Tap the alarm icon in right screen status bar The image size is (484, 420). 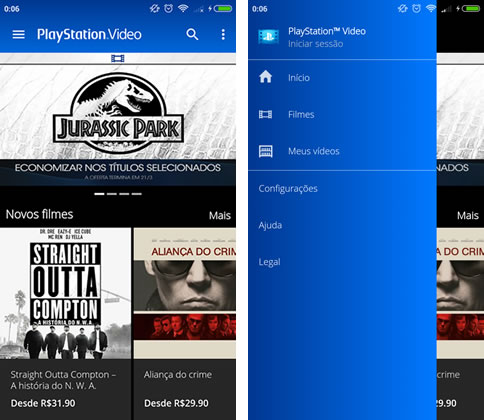417,8
